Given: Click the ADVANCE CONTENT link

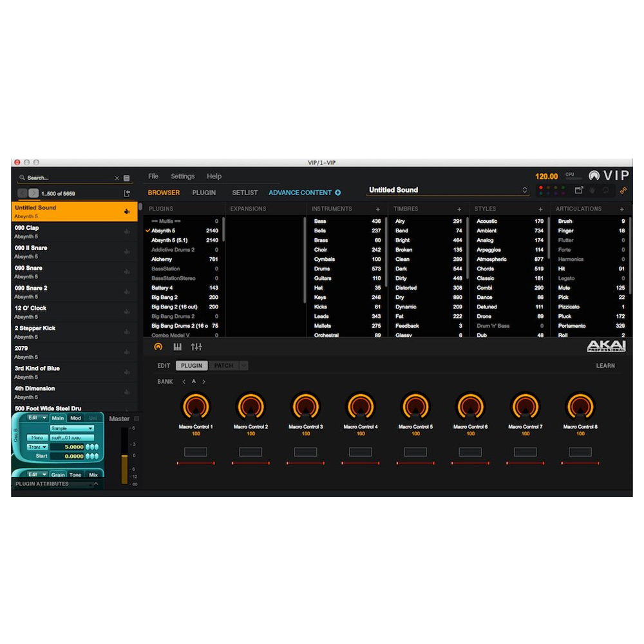Looking at the screenshot, I should pos(300,192).
